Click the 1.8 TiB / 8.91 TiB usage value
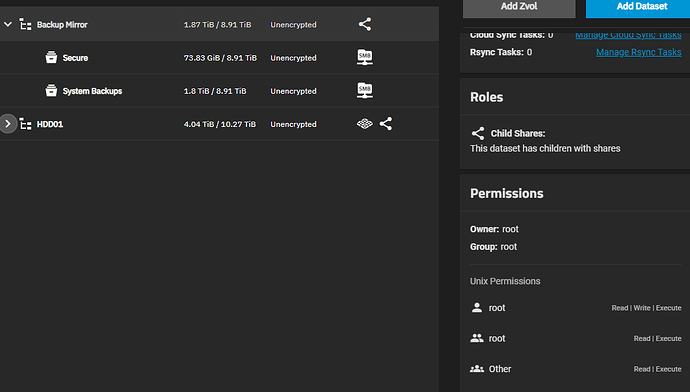The width and height of the screenshot is (690, 392). click(x=215, y=91)
